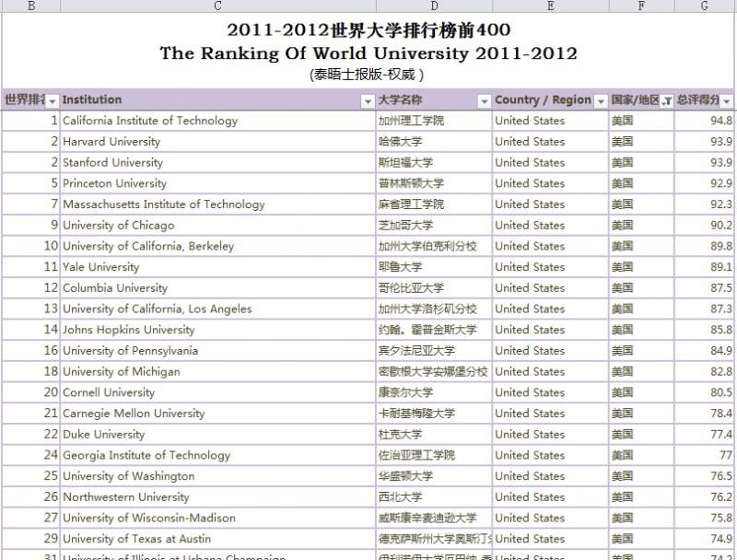Select column B header
The width and height of the screenshot is (737, 560).
[31, 6]
